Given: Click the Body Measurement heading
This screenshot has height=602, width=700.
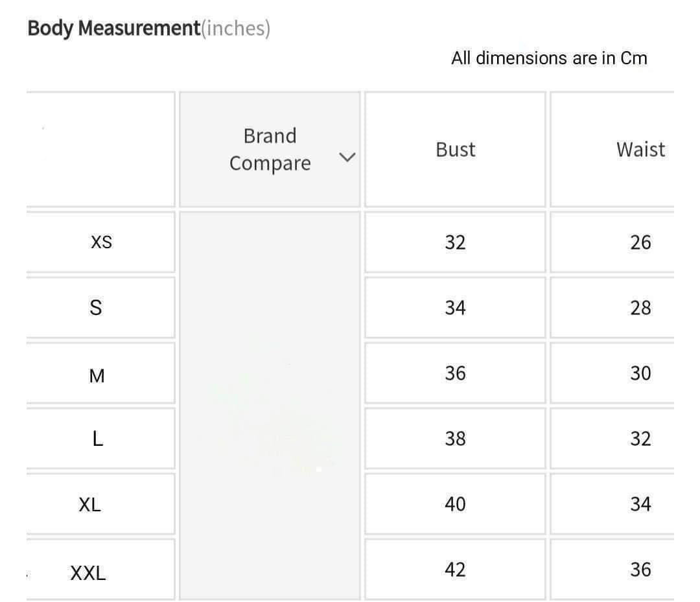Looking at the screenshot, I should [114, 29].
